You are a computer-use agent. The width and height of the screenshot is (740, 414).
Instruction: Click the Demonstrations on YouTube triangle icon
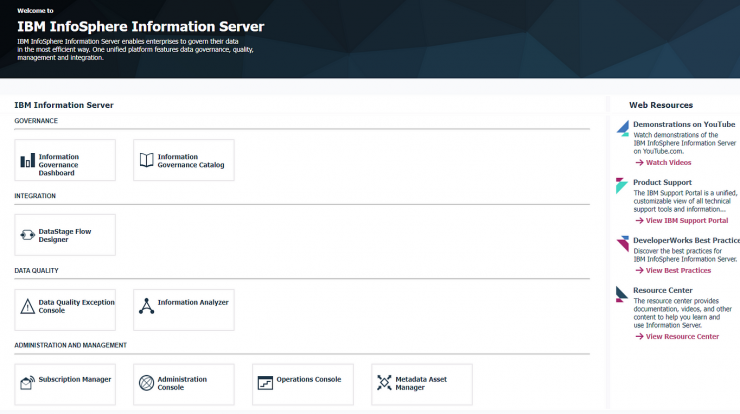pyautogui.click(x=622, y=128)
